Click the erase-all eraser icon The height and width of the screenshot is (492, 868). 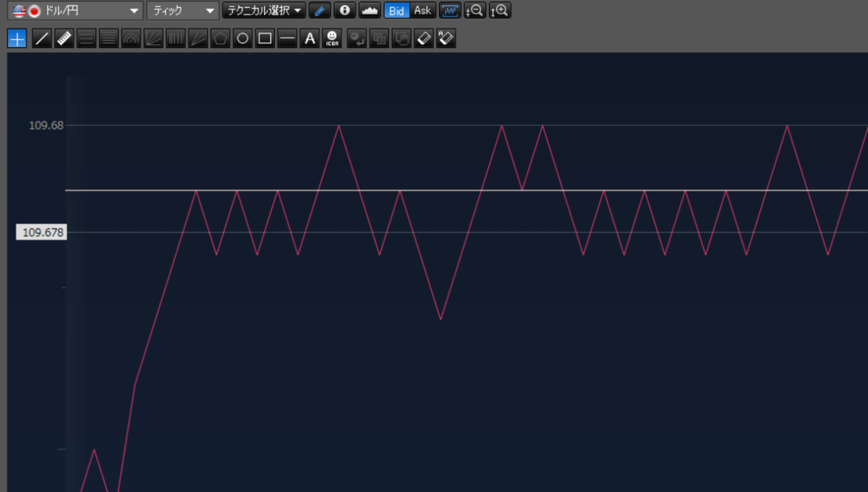tap(447, 38)
